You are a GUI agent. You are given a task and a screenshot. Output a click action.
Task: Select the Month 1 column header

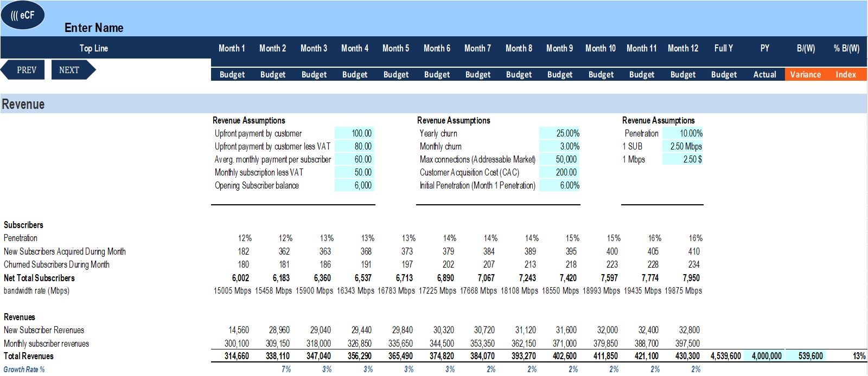click(x=232, y=48)
